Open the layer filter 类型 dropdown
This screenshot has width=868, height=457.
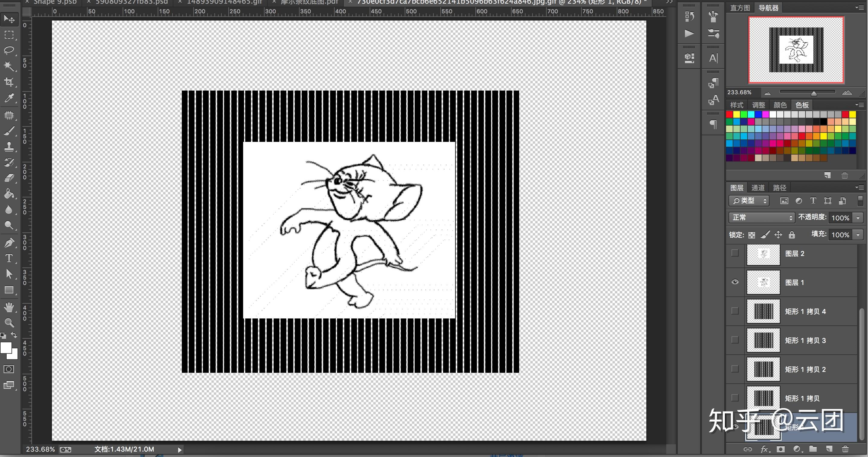tap(749, 201)
